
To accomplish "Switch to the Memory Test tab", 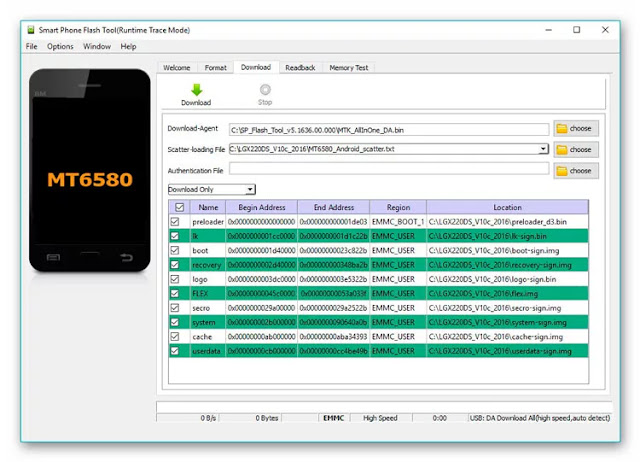I will pos(349,68).
